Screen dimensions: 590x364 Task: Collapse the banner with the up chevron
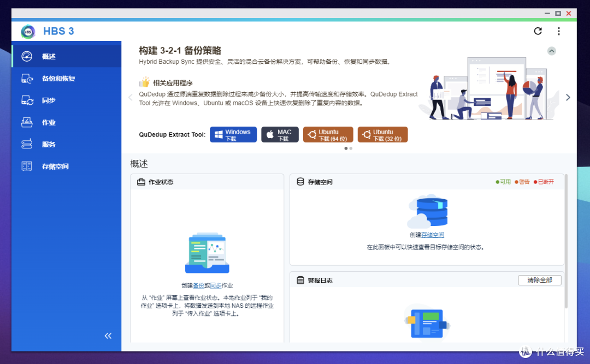point(552,51)
